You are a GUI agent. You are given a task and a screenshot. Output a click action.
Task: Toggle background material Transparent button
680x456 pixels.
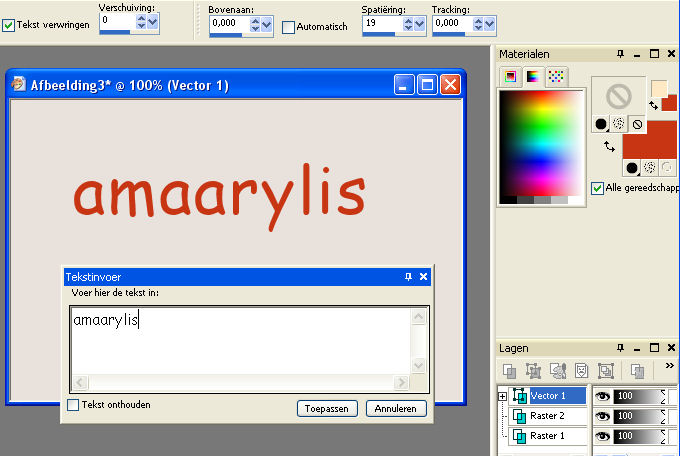667,167
